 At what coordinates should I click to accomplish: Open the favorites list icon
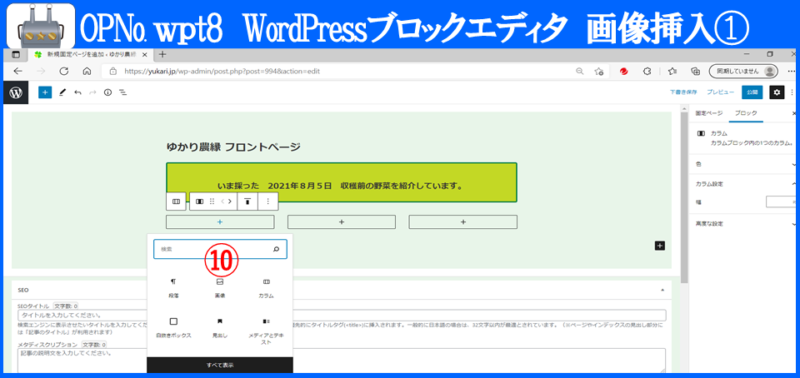point(672,71)
